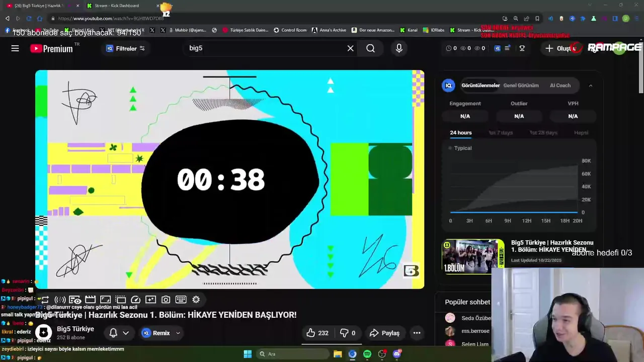Click the vidIQ Remix button

click(156, 333)
